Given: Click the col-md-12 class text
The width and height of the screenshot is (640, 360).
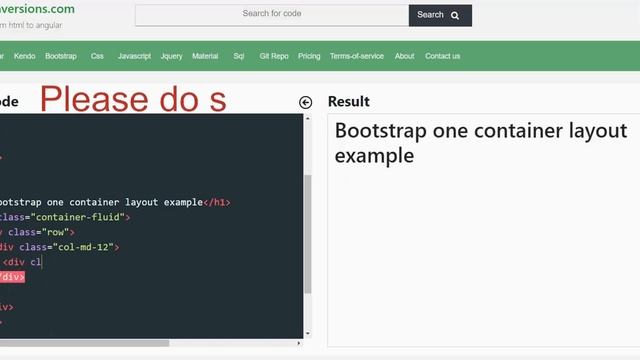Looking at the screenshot, I should (x=83, y=247).
